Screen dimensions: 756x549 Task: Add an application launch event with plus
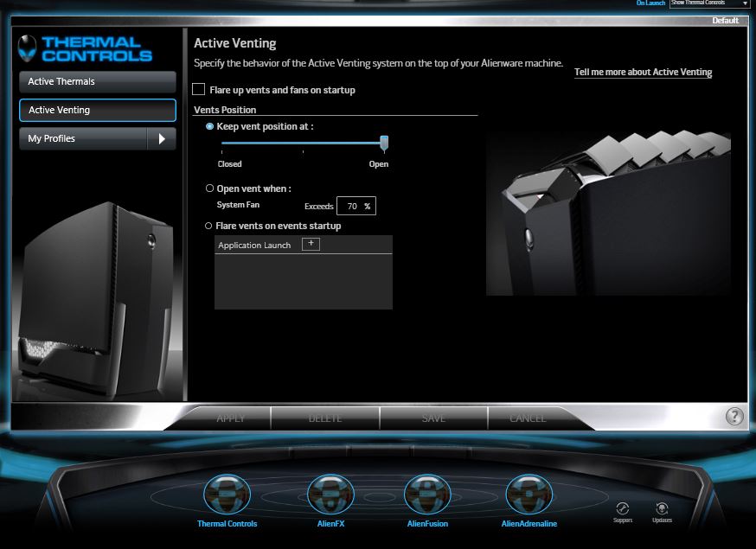point(311,244)
